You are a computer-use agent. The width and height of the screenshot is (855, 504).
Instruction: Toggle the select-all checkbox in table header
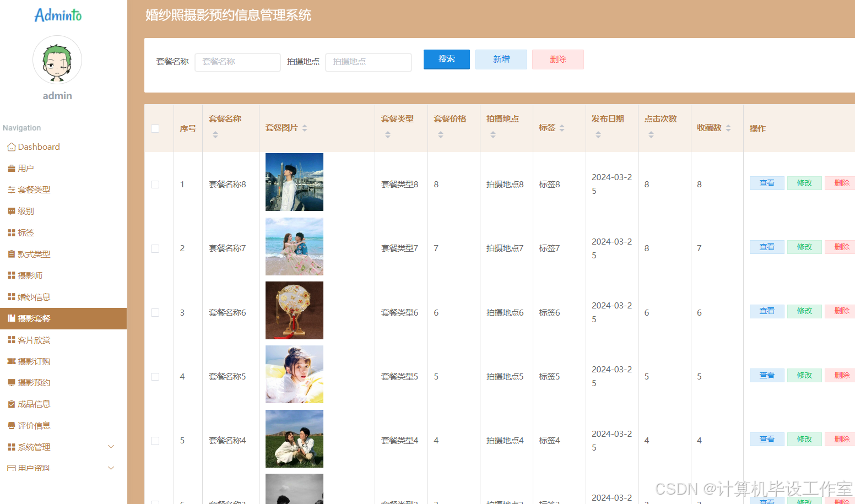[x=155, y=128]
